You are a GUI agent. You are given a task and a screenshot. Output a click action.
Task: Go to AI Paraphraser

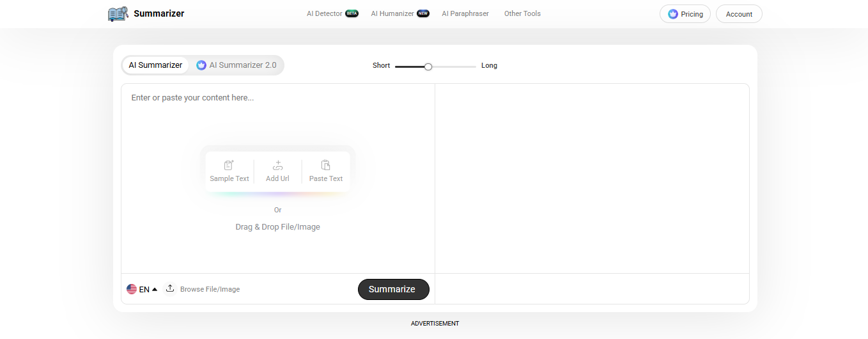[465, 13]
